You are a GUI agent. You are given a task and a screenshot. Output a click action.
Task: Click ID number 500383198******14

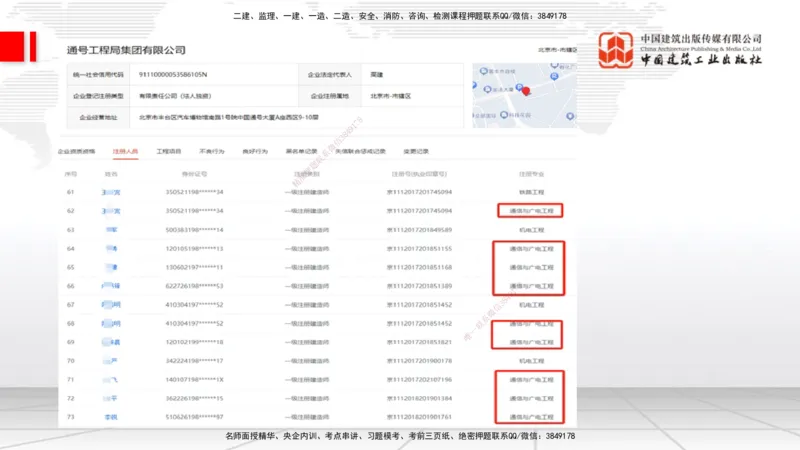(x=194, y=230)
